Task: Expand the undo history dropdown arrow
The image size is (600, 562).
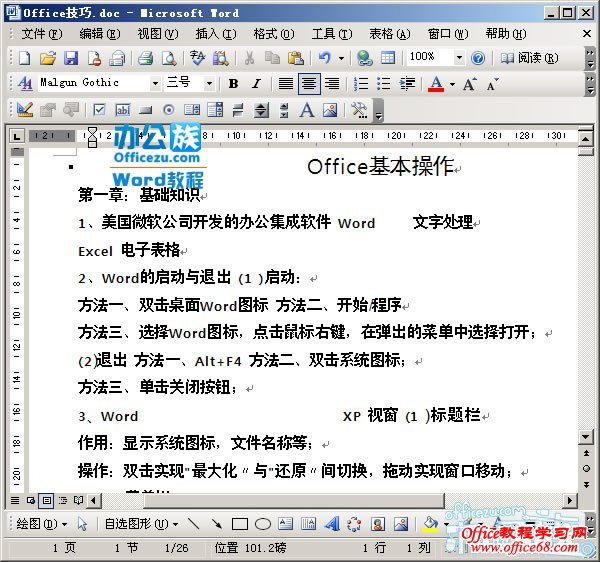Action: click(341, 58)
